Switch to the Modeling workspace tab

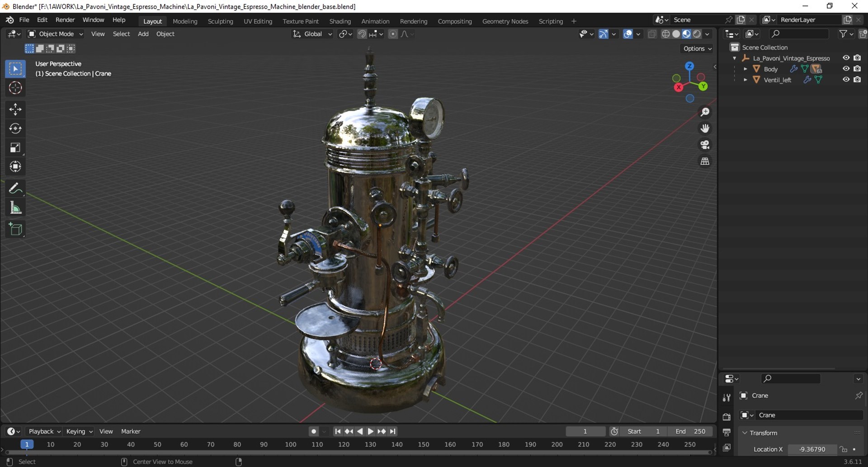tap(185, 21)
